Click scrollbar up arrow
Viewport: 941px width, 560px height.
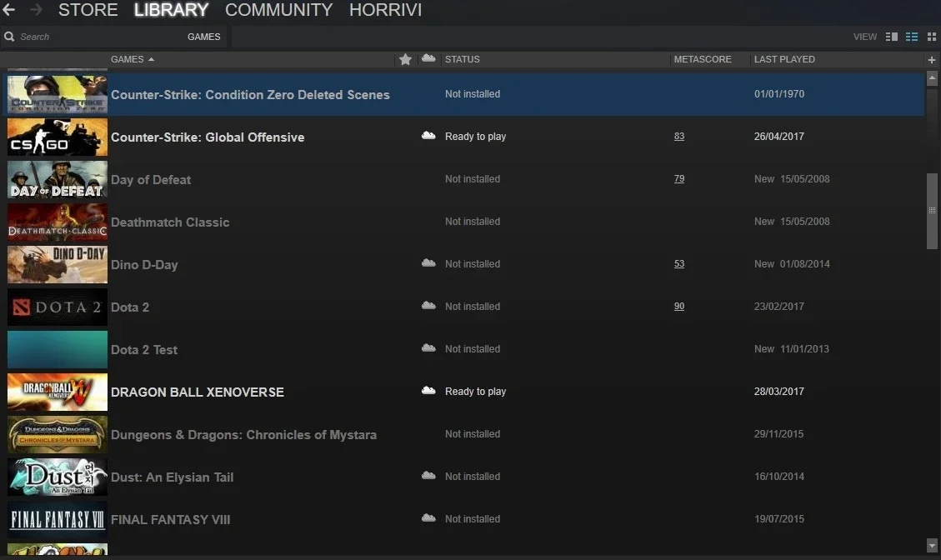[931, 78]
